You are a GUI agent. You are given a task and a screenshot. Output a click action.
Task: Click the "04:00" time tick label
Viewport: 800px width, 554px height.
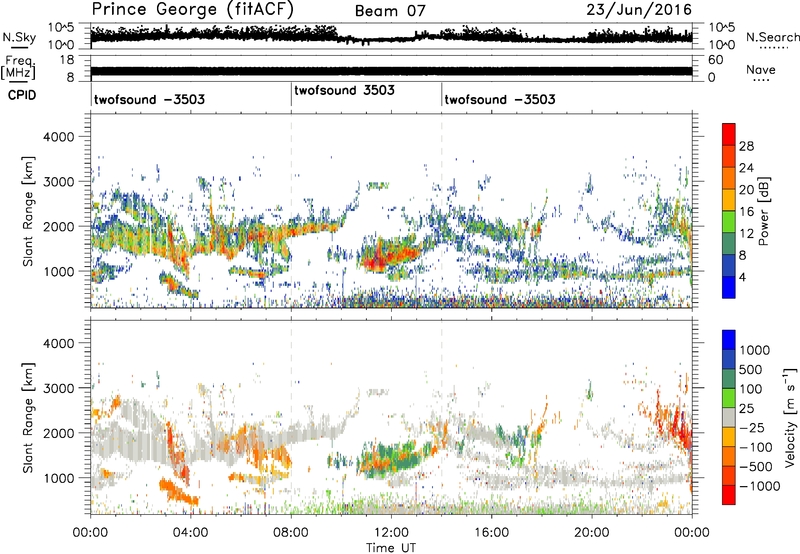190,533
